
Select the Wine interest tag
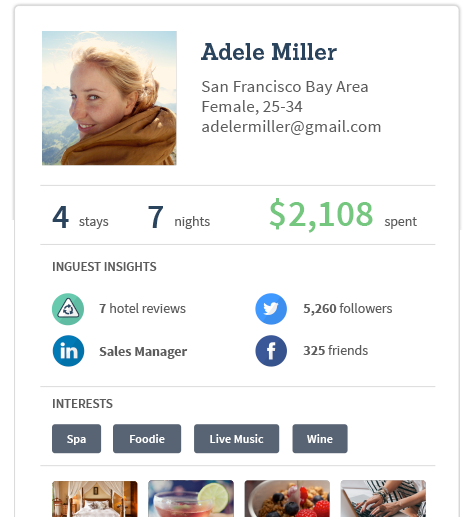(320, 439)
